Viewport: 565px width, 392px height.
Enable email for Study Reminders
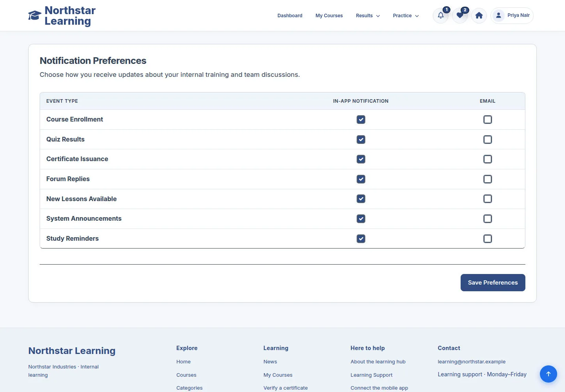coord(488,239)
